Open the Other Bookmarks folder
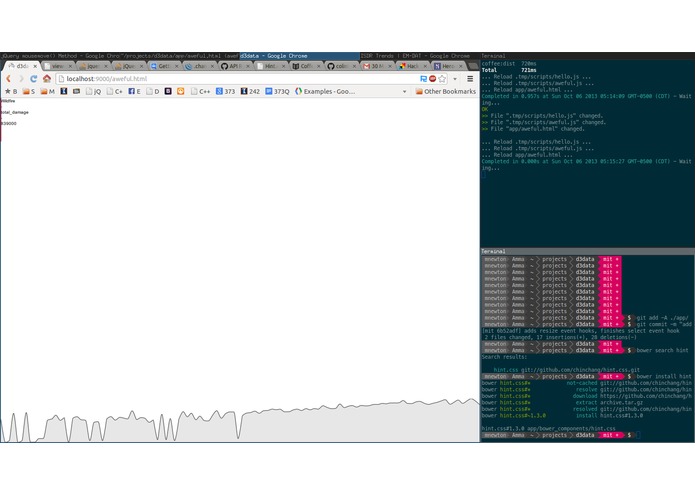 coord(445,91)
